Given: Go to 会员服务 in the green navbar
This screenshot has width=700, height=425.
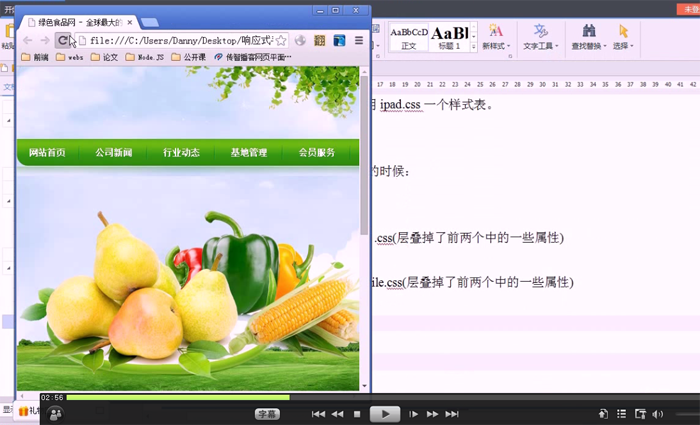Looking at the screenshot, I should click(x=316, y=153).
